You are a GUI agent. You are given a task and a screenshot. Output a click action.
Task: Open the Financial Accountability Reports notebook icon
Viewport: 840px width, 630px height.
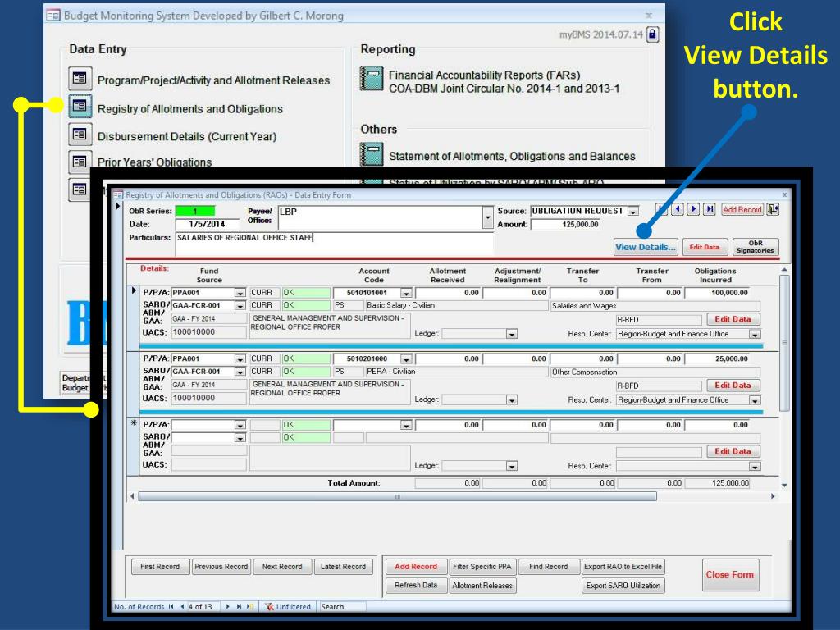click(x=372, y=78)
